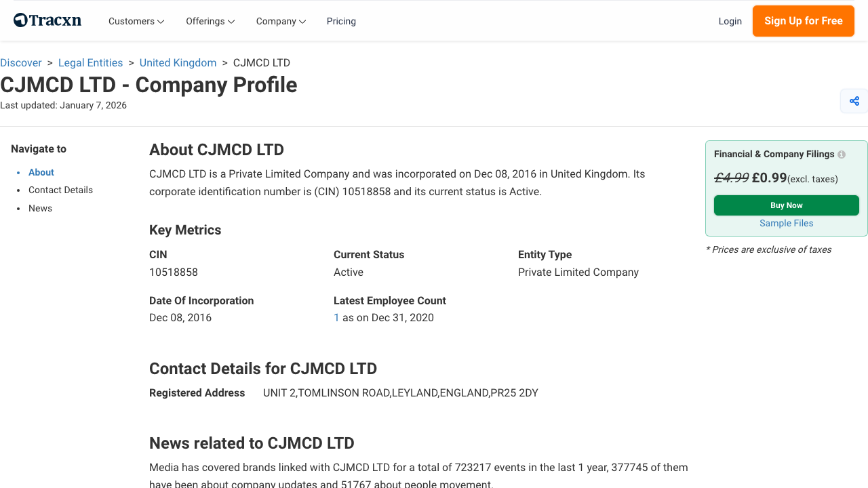The height and width of the screenshot is (488, 868).
Task: Open the Offerings menu chevron
Action: [x=231, y=21]
